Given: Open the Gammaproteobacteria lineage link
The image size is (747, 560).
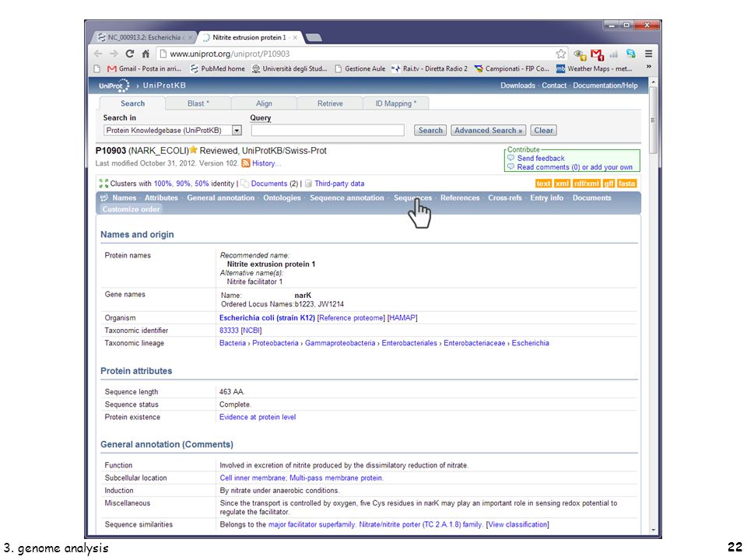Looking at the screenshot, I should pos(340,343).
